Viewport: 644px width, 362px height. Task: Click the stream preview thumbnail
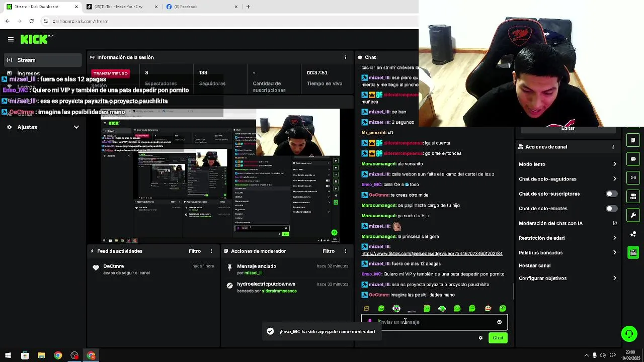click(x=220, y=176)
